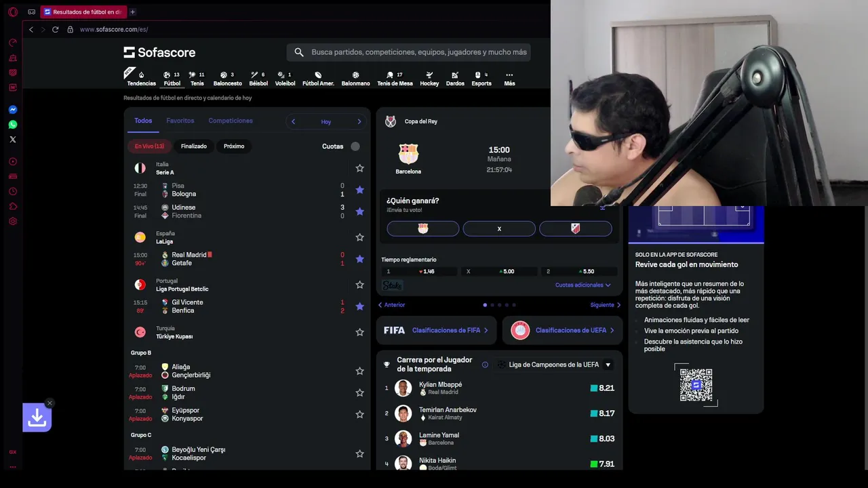Open Clasificaciones de FIFA
This screenshot has height=488, width=868.
coord(436,330)
